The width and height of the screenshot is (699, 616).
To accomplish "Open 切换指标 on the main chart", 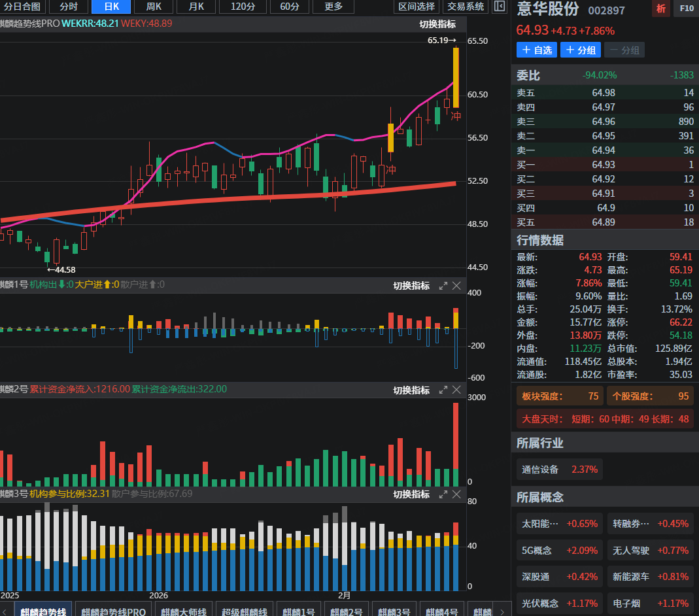I will click(x=437, y=24).
